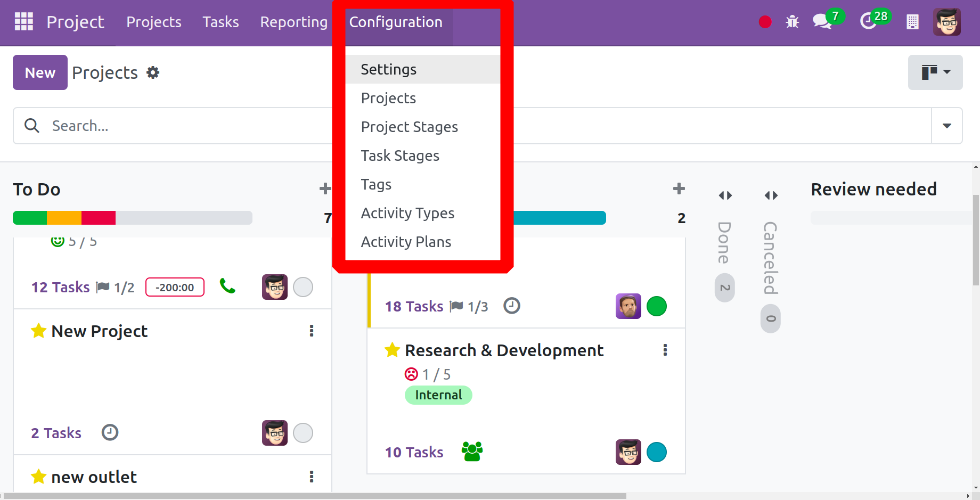Expand the search options dropdown arrow
This screenshot has width=980, height=500.
click(946, 126)
